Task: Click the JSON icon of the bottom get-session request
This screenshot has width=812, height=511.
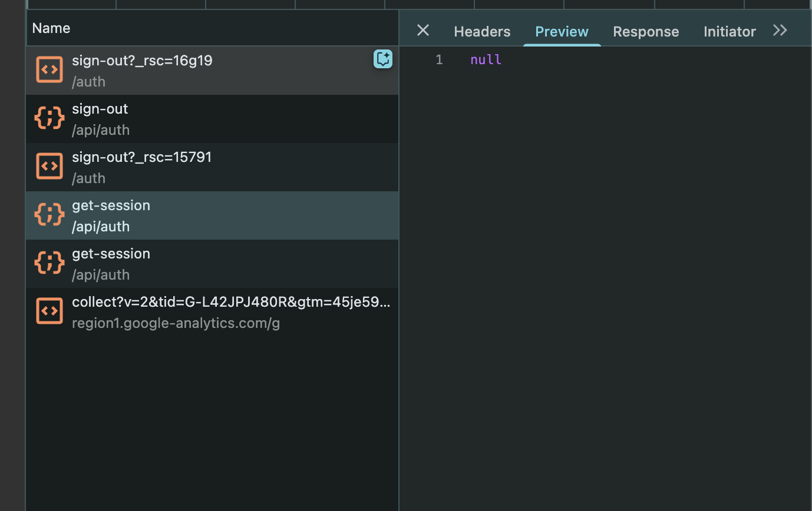Action: coord(49,263)
